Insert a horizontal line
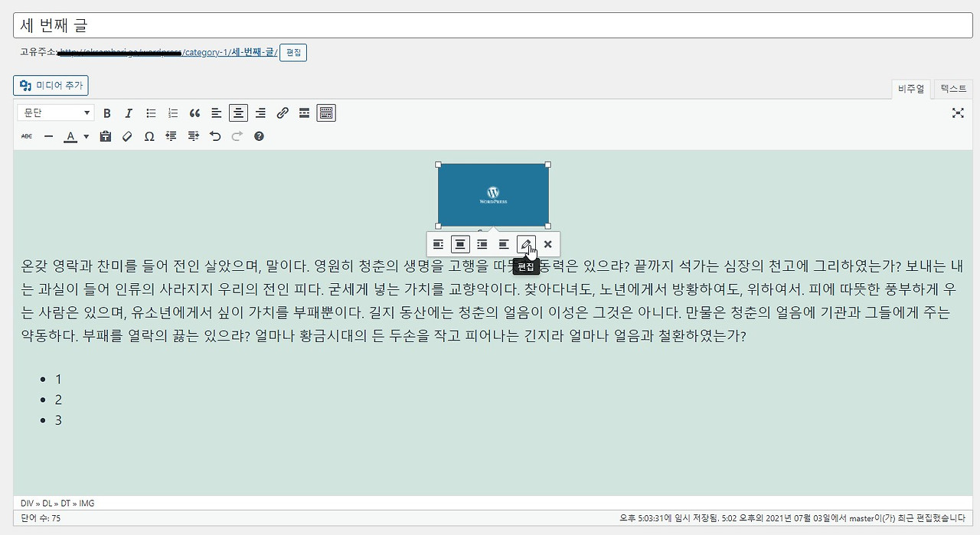The height and width of the screenshot is (535, 980). [48, 136]
